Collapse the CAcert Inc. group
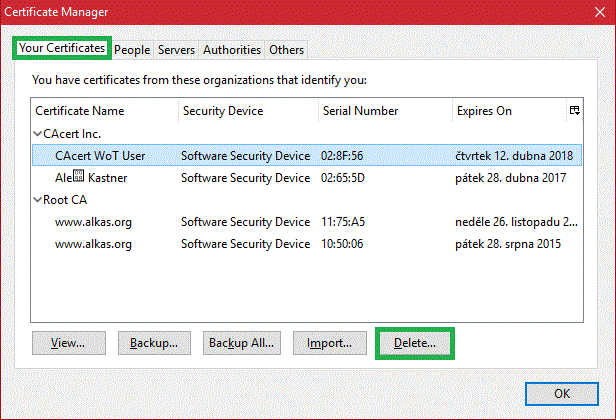The image size is (616, 420). (x=38, y=133)
